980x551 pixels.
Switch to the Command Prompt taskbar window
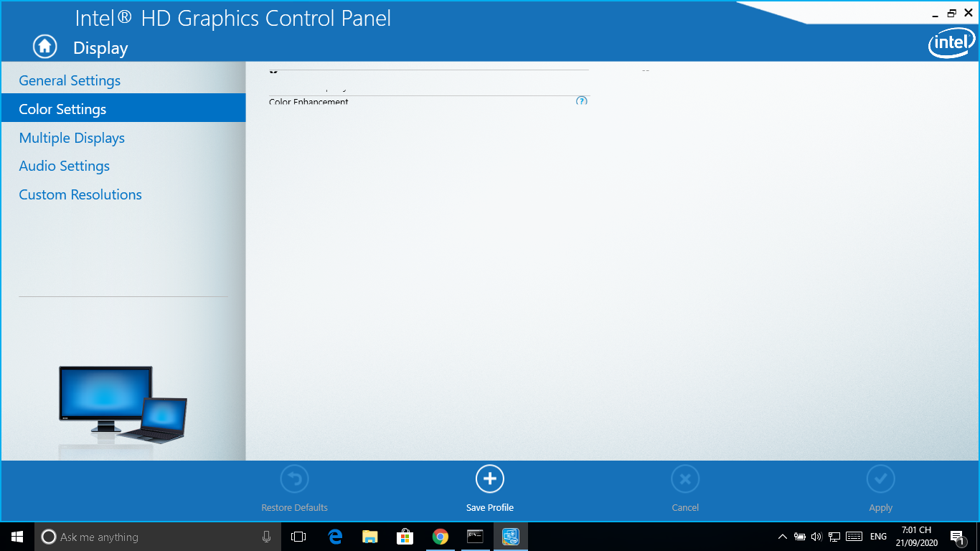475,537
